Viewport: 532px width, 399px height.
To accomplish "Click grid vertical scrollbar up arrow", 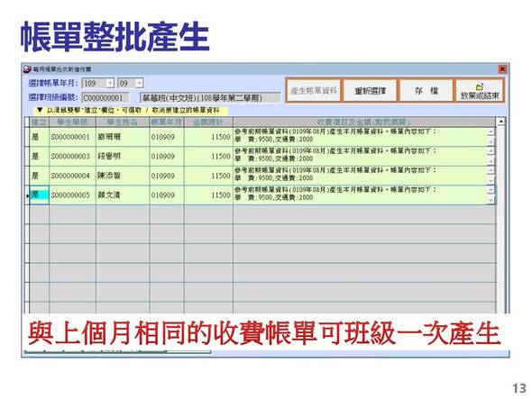I will pyautogui.click(x=500, y=122).
